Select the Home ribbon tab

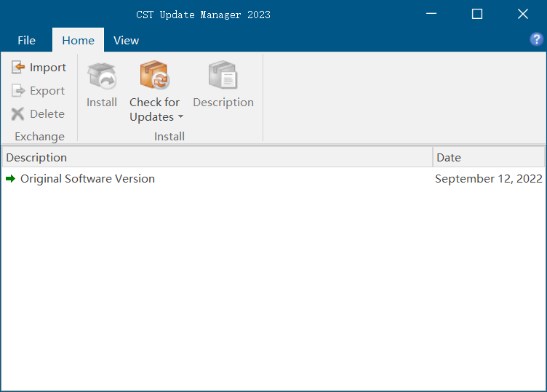[x=78, y=41]
